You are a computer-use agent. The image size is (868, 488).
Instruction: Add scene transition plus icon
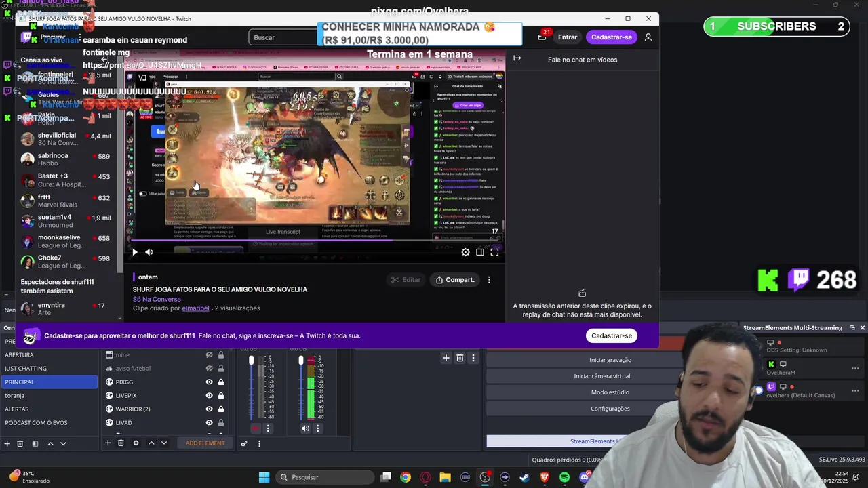(x=446, y=358)
